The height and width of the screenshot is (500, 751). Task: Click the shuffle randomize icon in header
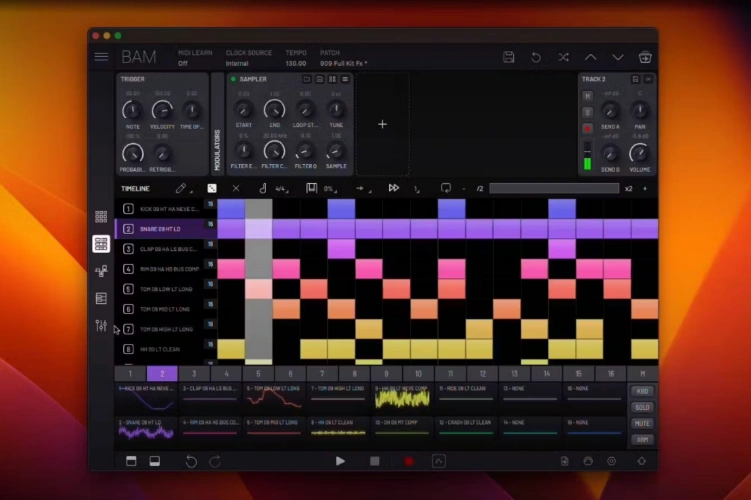point(563,58)
